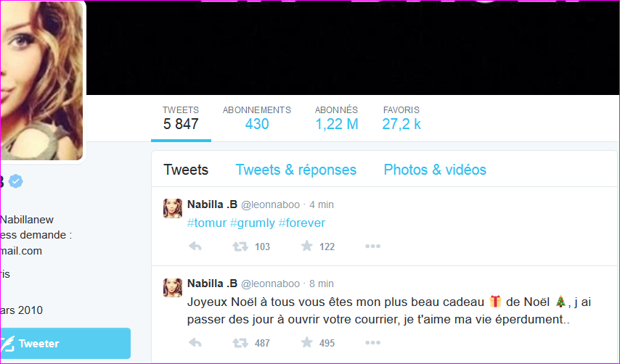Image resolution: width=620 pixels, height=364 pixels.
Task: Open more options on the 4 min tweet
Action: pyautogui.click(x=373, y=247)
